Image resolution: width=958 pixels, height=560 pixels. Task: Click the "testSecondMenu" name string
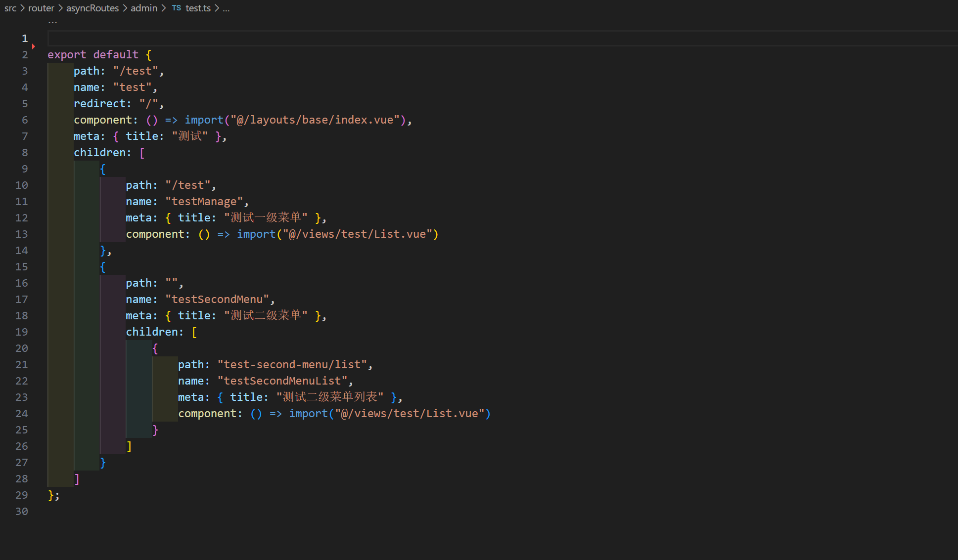(x=217, y=299)
